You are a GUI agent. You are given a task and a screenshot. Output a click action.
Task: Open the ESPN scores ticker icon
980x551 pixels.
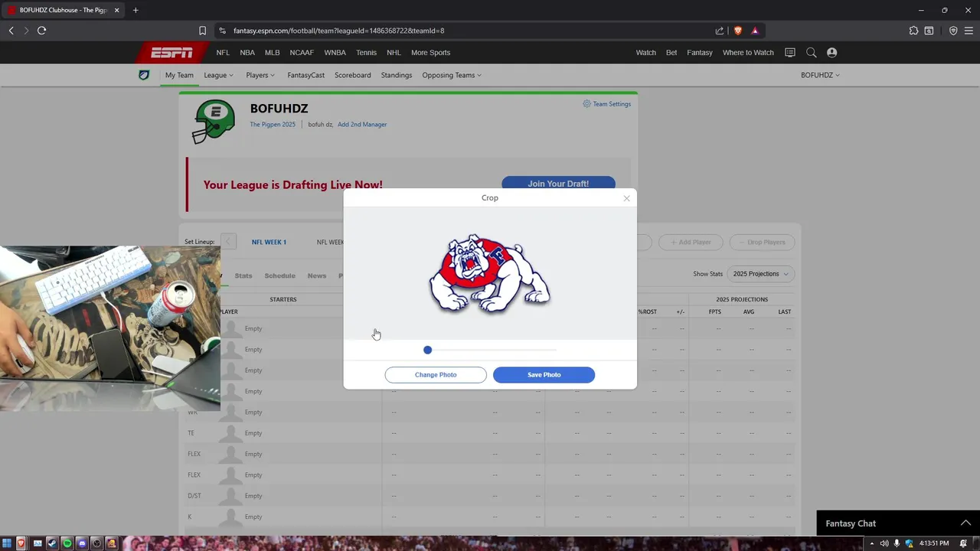[x=790, y=53]
